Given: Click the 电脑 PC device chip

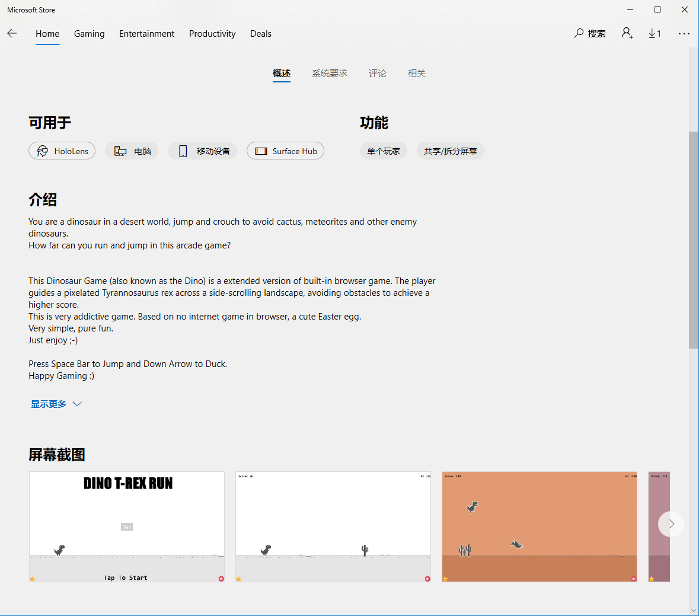Looking at the screenshot, I should [x=132, y=151].
